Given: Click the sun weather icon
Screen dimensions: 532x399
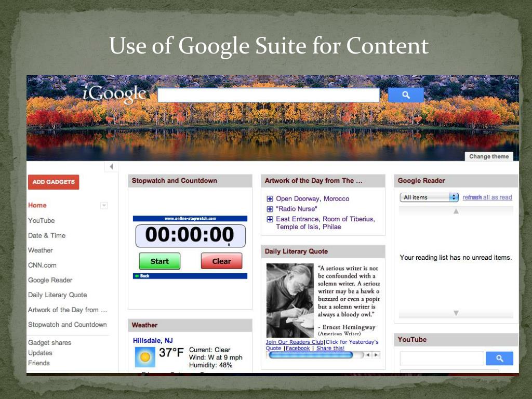Looking at the screenshot, I should coord(145,357).
